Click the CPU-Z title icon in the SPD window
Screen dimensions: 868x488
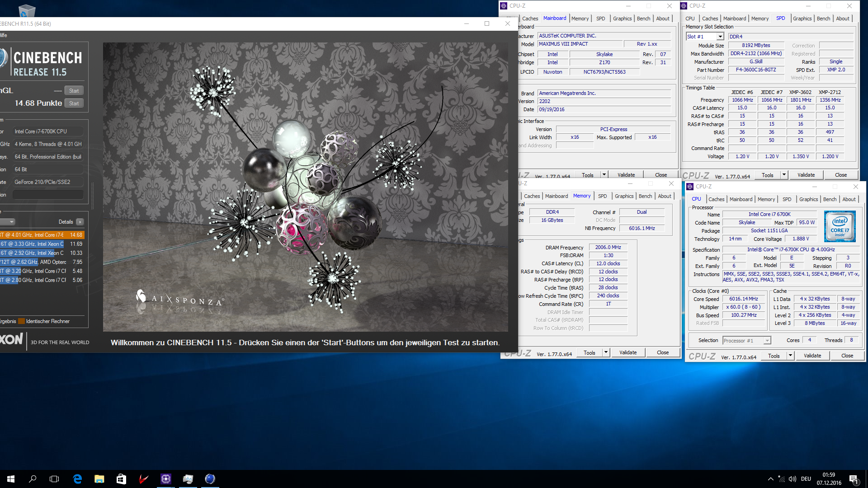(684, 6)
